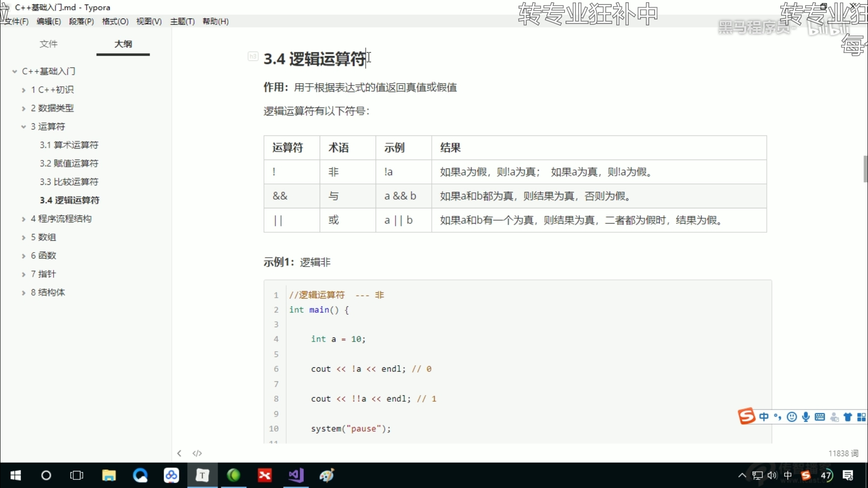Image resolution: width=868 pixels, height=488 pixels.
Task: Open the 格式(O) menu
Action: click(115, 21)
